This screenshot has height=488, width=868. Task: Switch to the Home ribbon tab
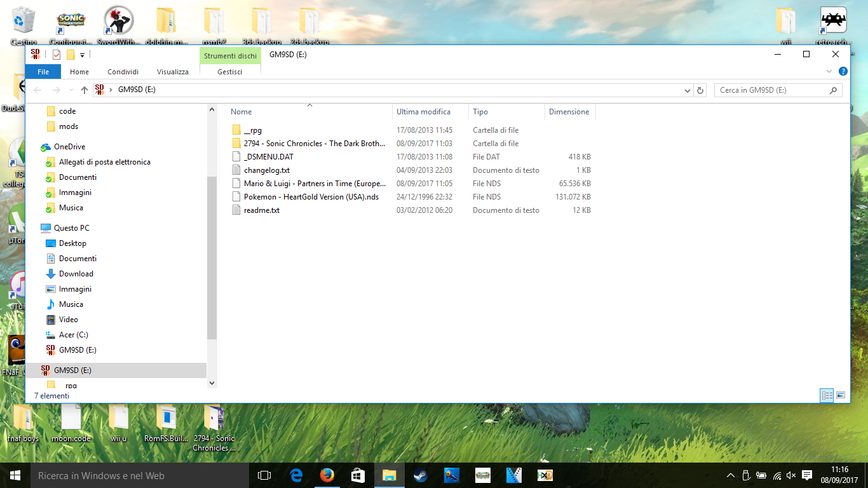(x=79, y=72)
